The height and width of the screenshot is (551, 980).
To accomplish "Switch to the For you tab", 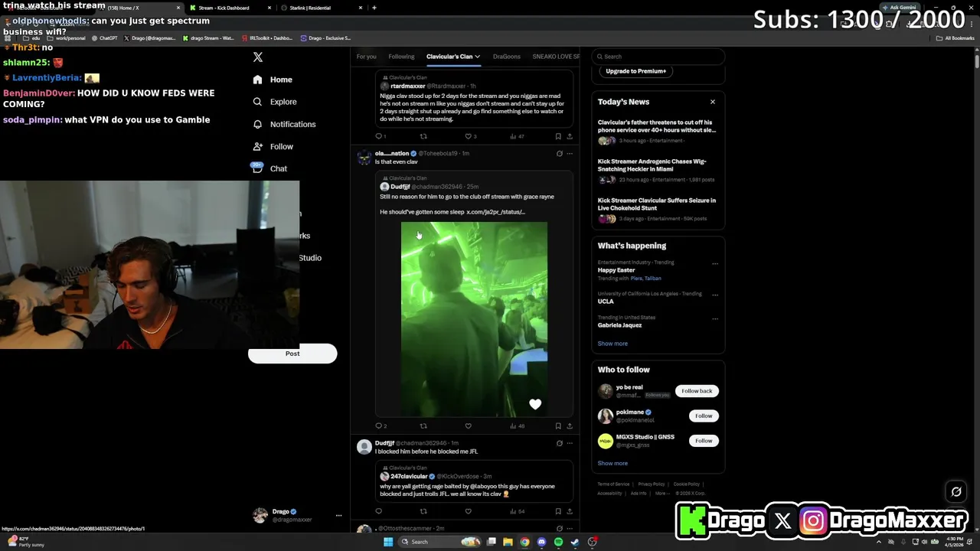I will pyautogui.click(x=366, y=57).
